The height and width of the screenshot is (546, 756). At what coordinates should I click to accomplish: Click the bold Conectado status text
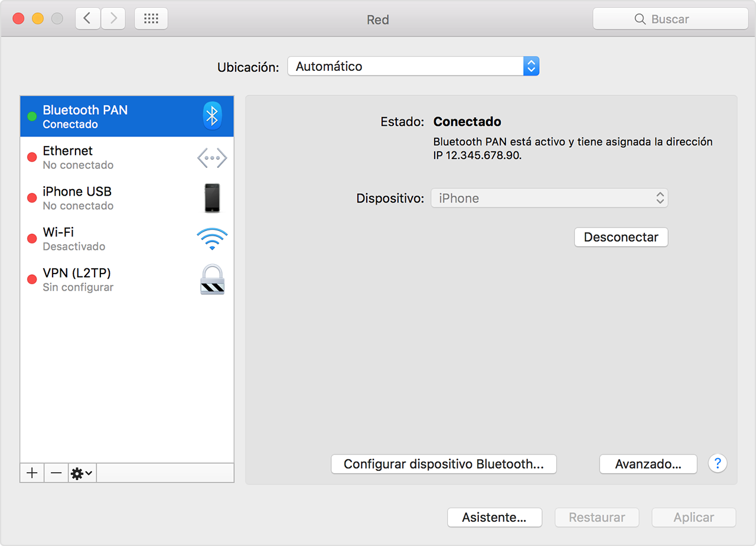tap(467, 122)
